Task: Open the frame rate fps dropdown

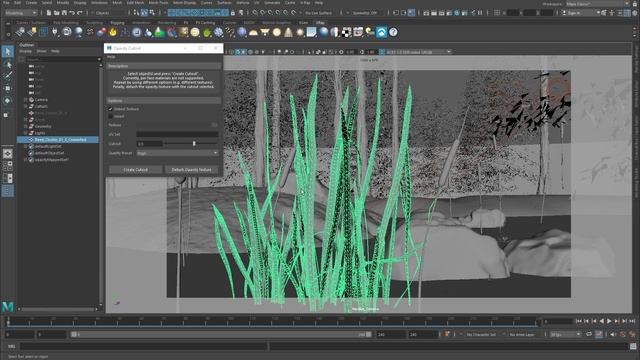Action: point(565,334)
